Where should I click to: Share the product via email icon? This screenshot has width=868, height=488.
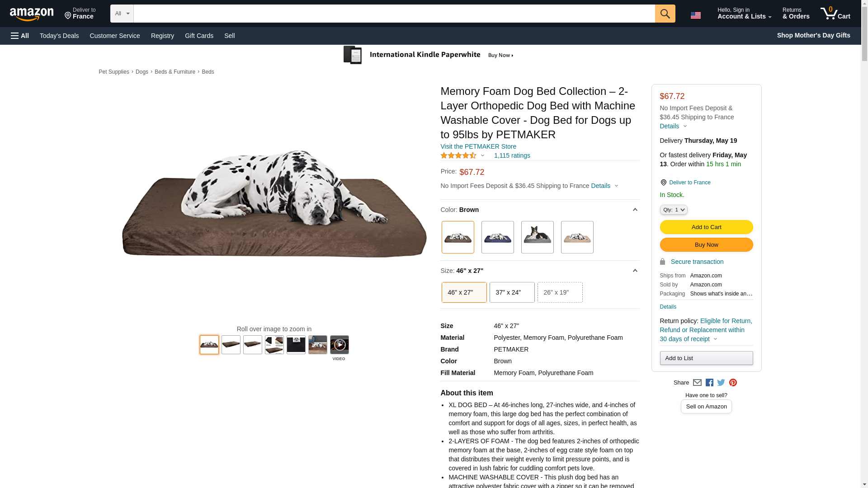[697, 383]
